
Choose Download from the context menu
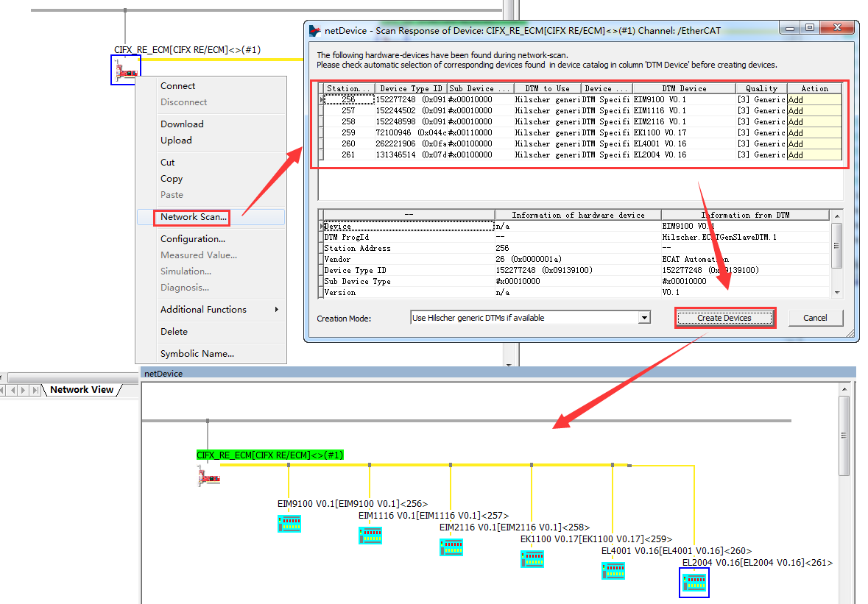[x=182, y=124]
